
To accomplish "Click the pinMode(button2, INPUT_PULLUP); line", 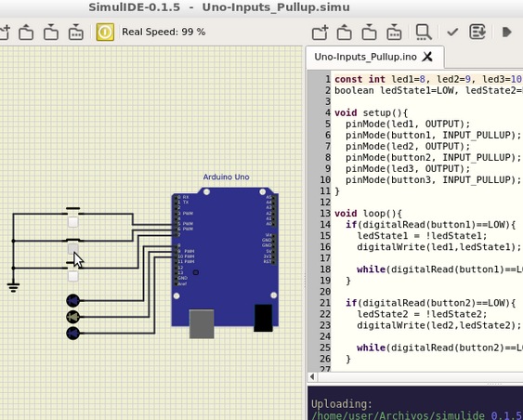I will coord(433,157).
